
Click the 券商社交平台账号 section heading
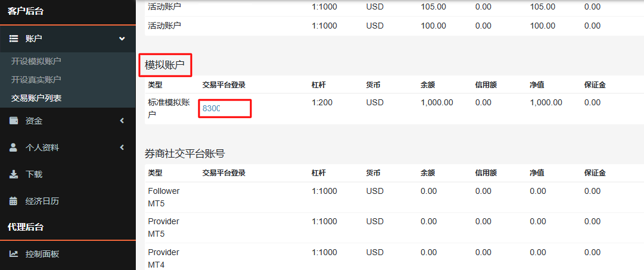(185, 153)
